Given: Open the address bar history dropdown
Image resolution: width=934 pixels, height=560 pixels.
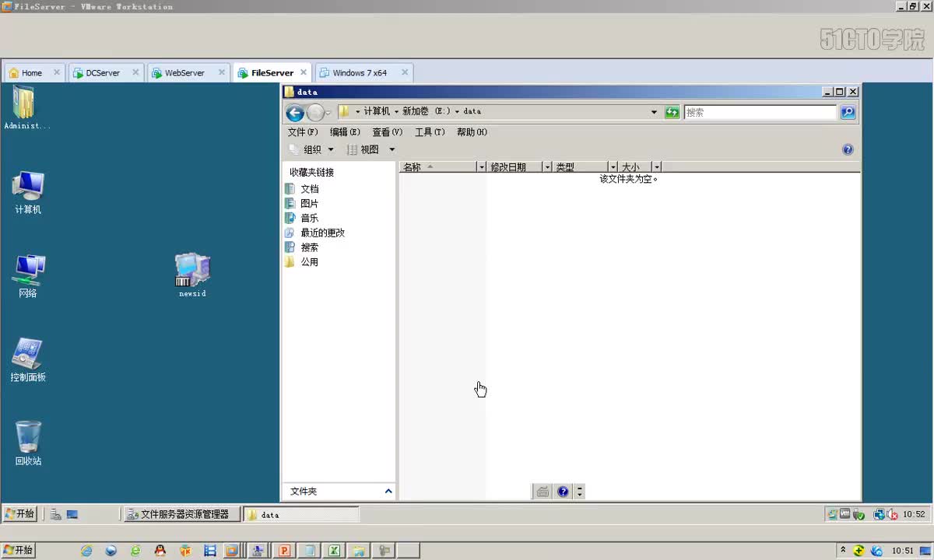Looking at the screenshot, I should 654,112.
